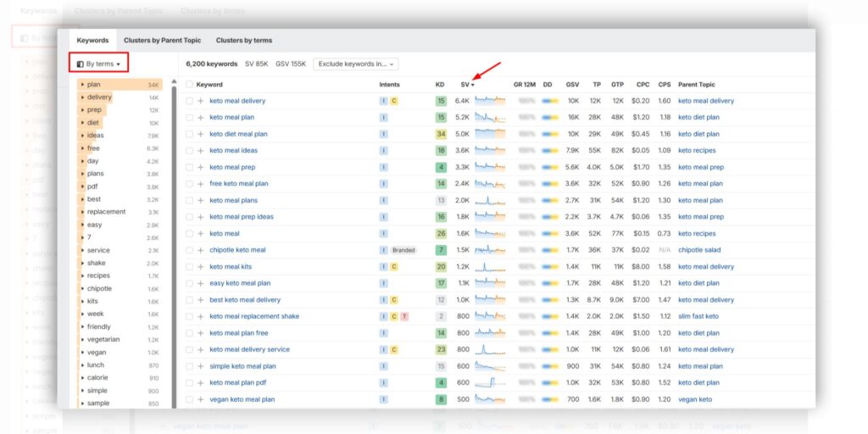
Task: Add 'best keto meal delivery' via plus icon
Action: [x=200, y=300]
